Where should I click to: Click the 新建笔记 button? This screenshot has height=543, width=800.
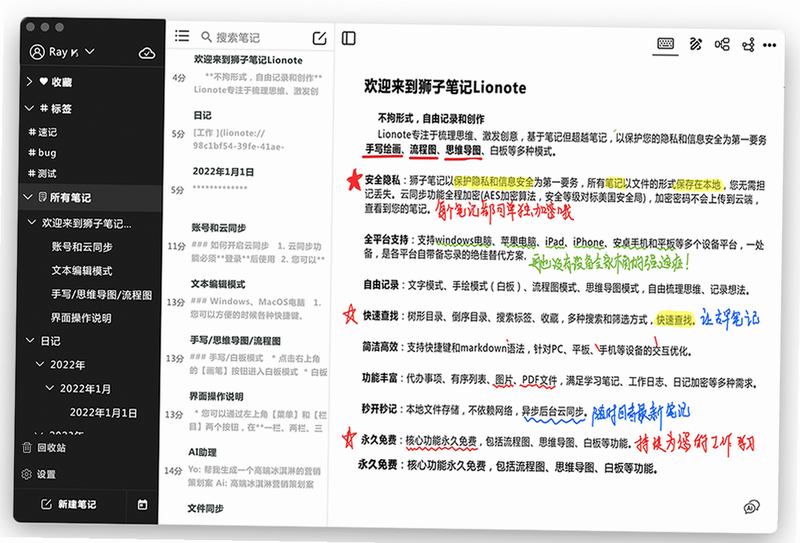[68, 504]
